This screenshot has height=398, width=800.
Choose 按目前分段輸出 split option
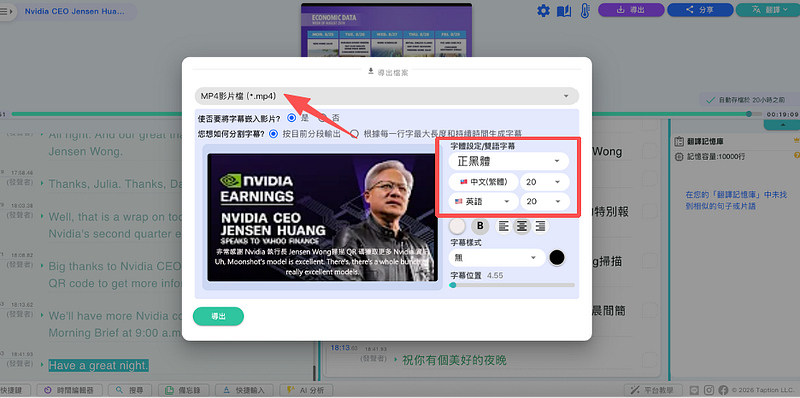click(x=273, y=134)
